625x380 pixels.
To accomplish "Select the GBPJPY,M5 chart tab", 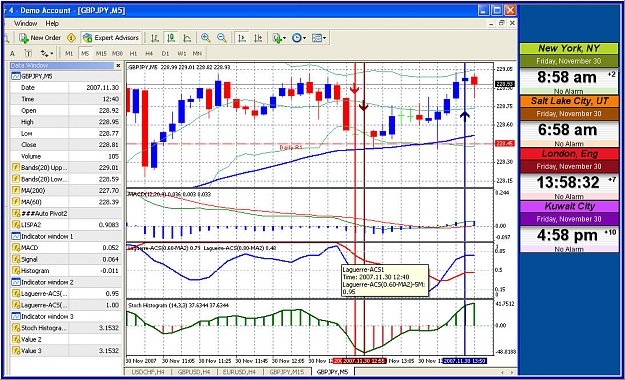I will (x=332, y=372).
